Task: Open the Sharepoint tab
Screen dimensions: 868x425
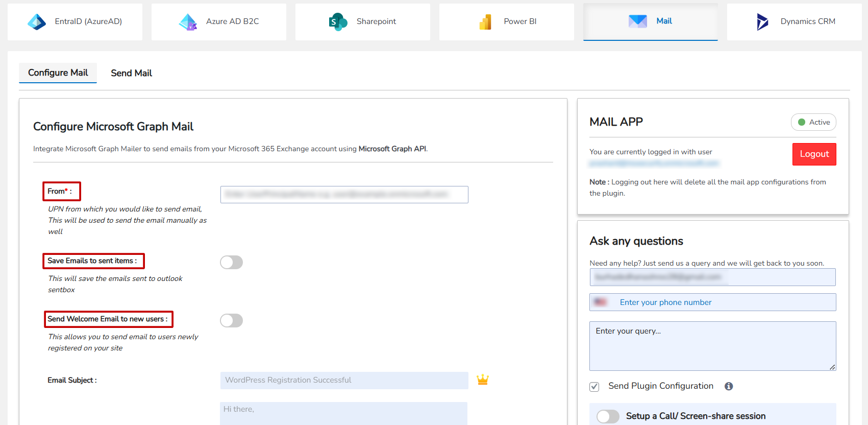Action: 363,21
